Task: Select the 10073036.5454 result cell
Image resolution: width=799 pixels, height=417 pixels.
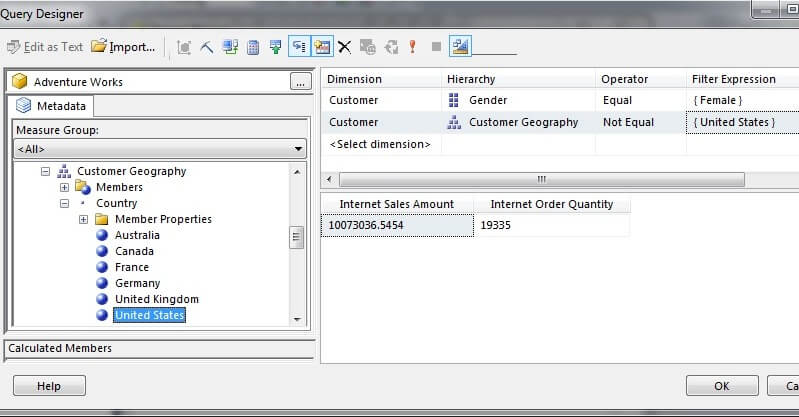Action: pyautogui.click(x=397, y=225)
